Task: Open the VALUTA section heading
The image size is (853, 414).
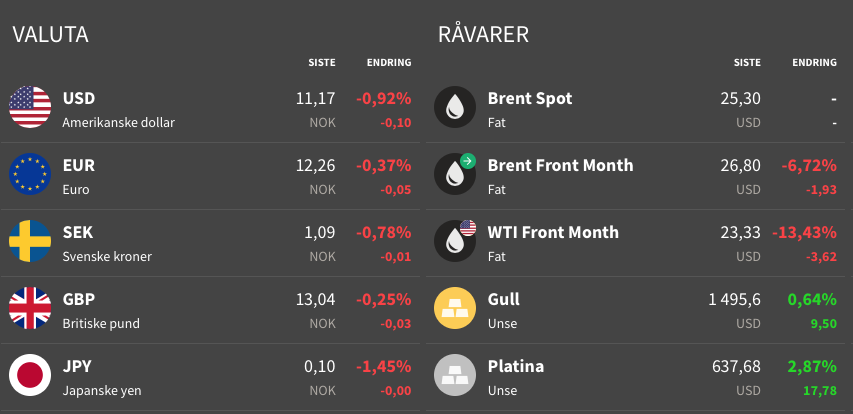Action: 50,34
